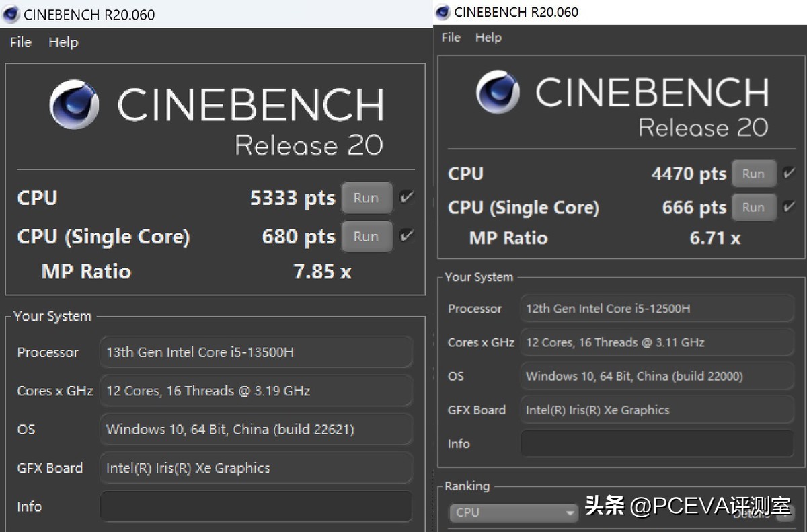
Task: Click the Cinebench title bar icon in the i5-13500H window
Action: coord(11,14)
